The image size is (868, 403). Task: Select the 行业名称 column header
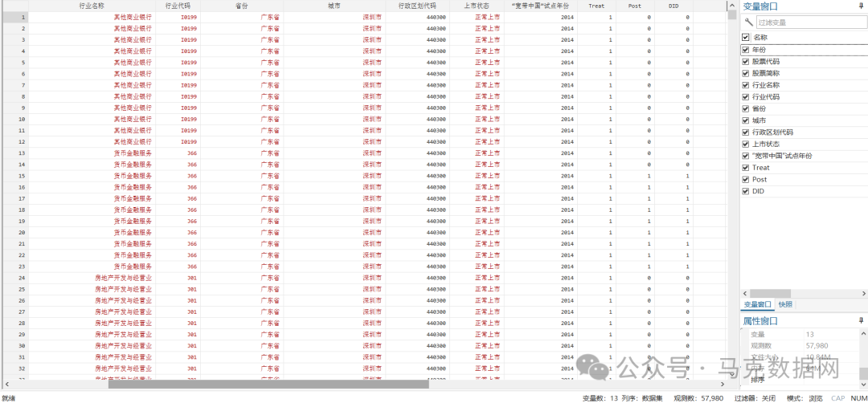pyautogui.click(x=92, y=6)
